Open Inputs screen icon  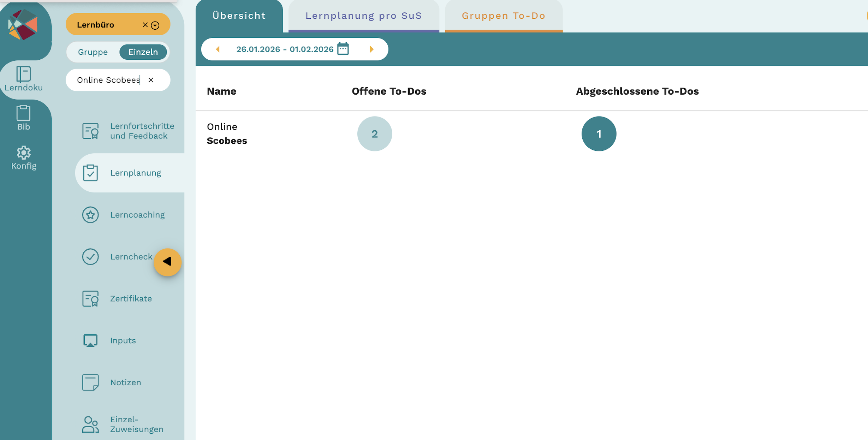pos(90,340)
